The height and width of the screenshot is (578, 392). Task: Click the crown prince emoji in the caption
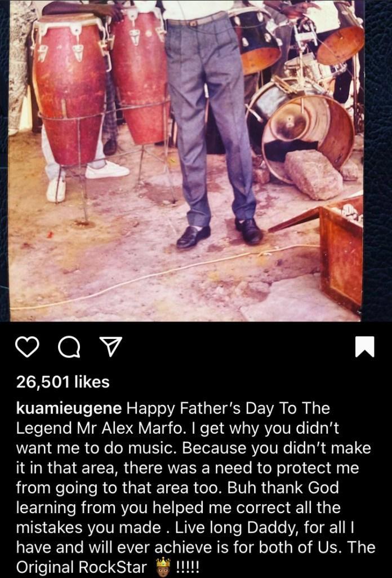[163, 567]
